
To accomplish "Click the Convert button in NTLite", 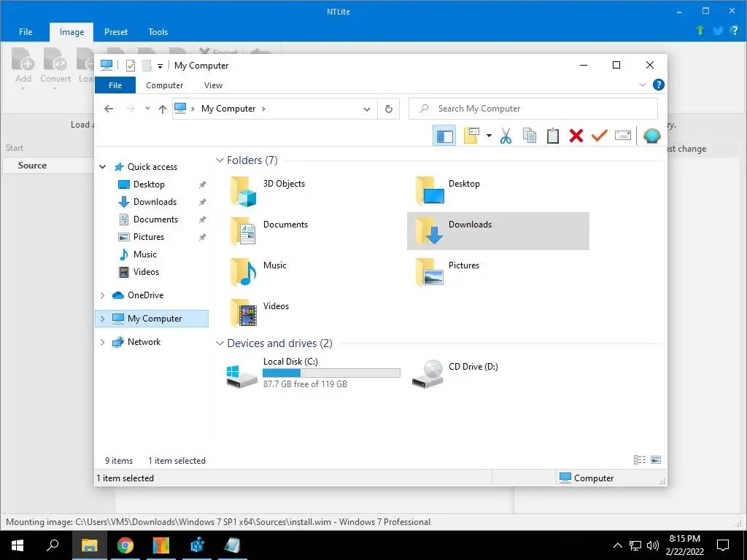I will click(x=55, y=69).
